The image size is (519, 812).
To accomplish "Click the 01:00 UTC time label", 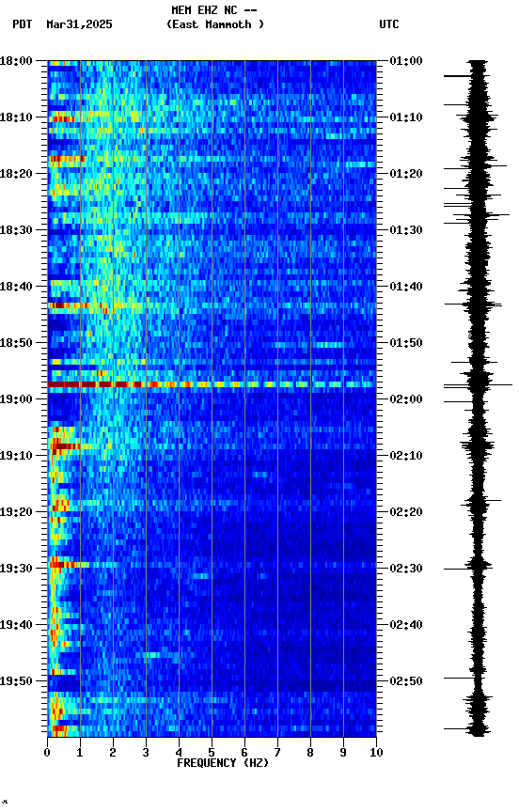I will coord(406,61).
